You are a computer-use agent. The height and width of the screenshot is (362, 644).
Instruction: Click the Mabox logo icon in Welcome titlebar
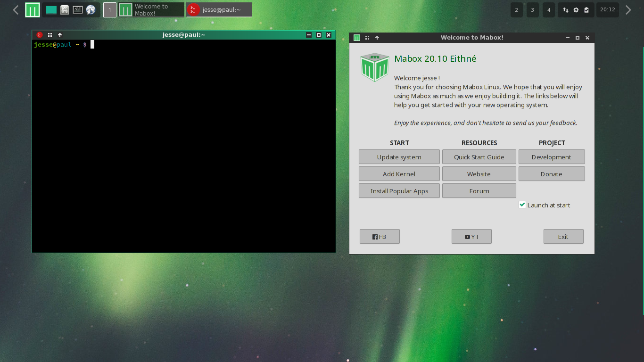point(357,38)
